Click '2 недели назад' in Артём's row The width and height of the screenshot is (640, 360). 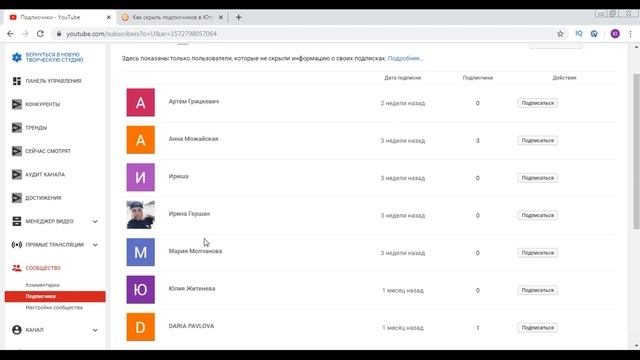403,103
